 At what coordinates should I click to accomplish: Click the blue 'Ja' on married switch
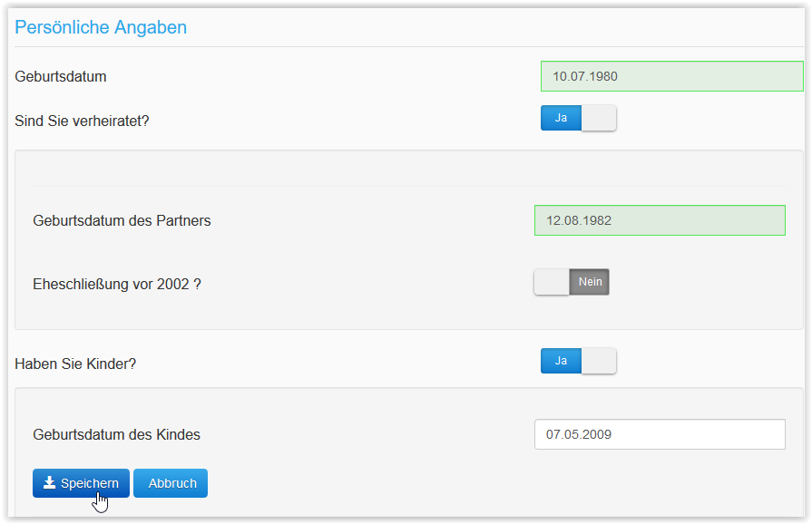coord(561,118)
